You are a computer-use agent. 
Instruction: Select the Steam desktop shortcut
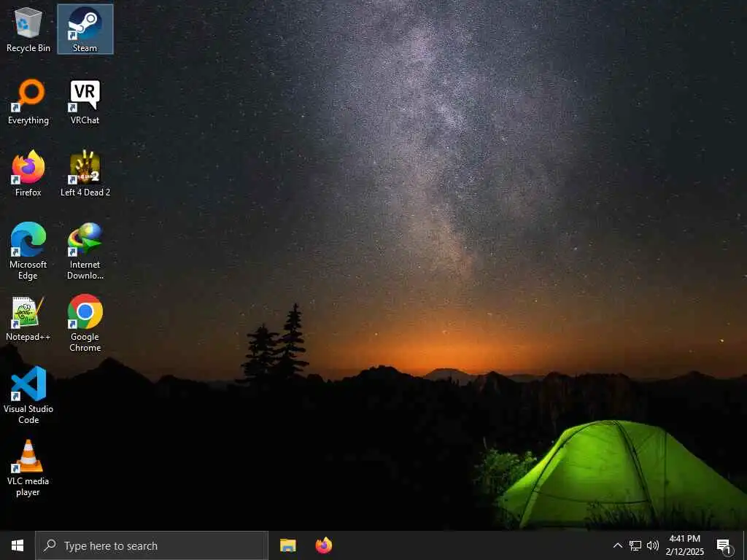click(85, 29)
